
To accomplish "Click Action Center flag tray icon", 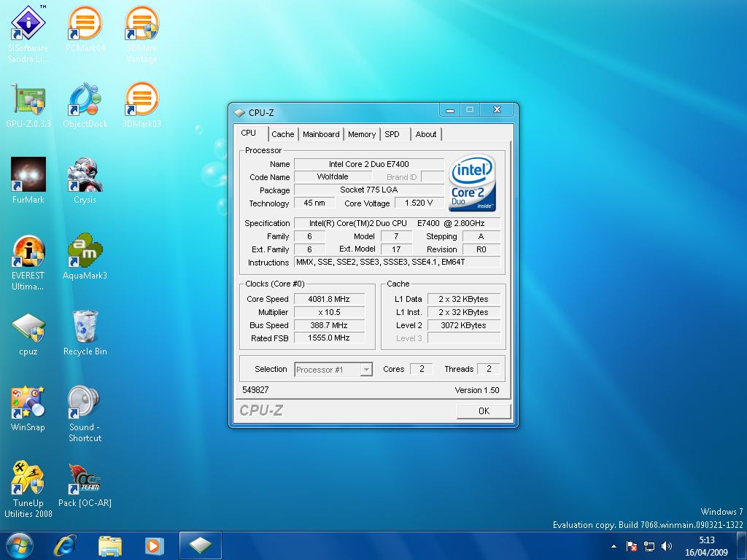I will coord(631,546).
